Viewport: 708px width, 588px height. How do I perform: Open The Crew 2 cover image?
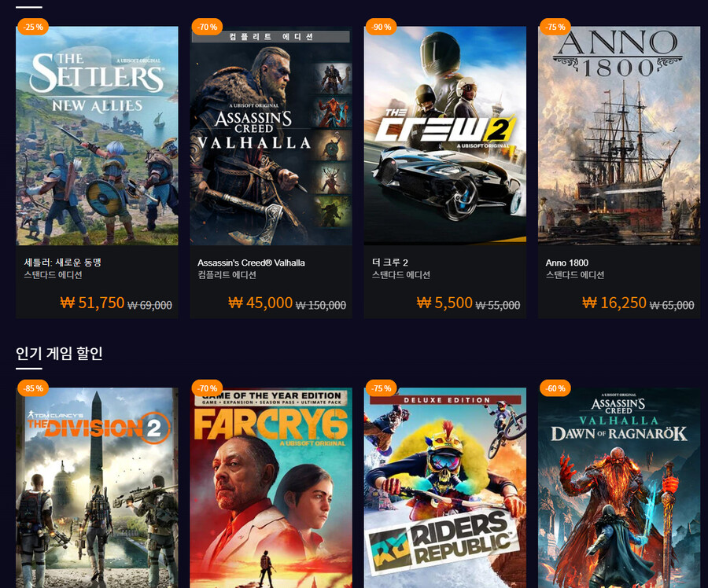pos(445,136)
